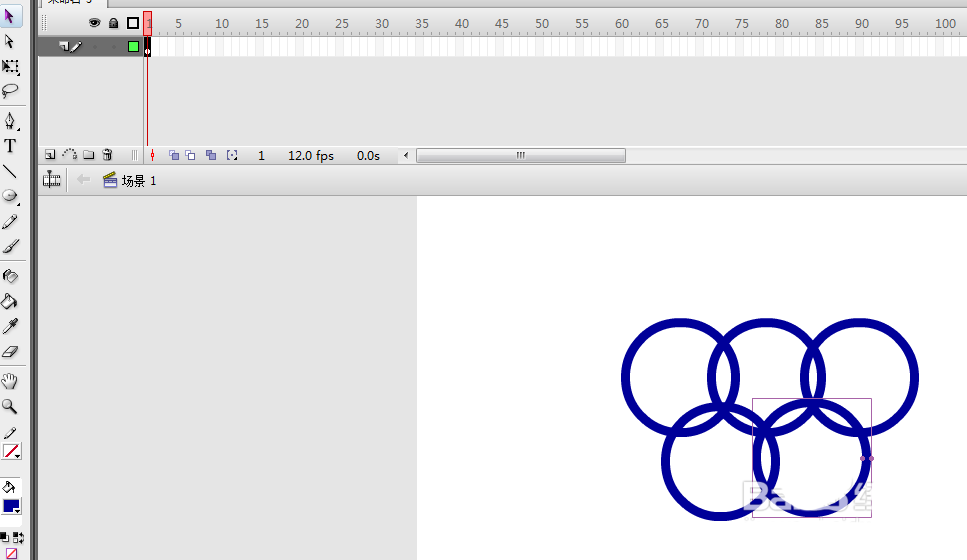Screen dimensions: 967x560
Task: Click the pencil stroke color icon
Action: (10, 434)
